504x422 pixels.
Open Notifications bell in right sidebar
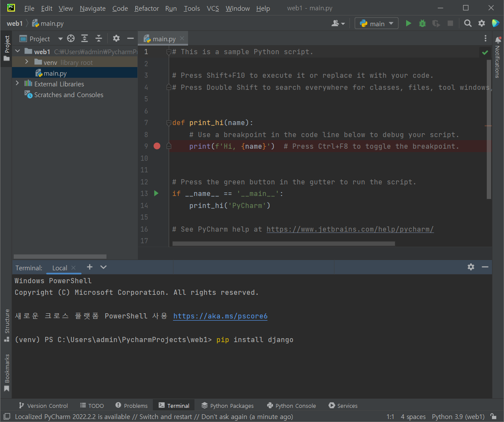(x=498, y=40)
